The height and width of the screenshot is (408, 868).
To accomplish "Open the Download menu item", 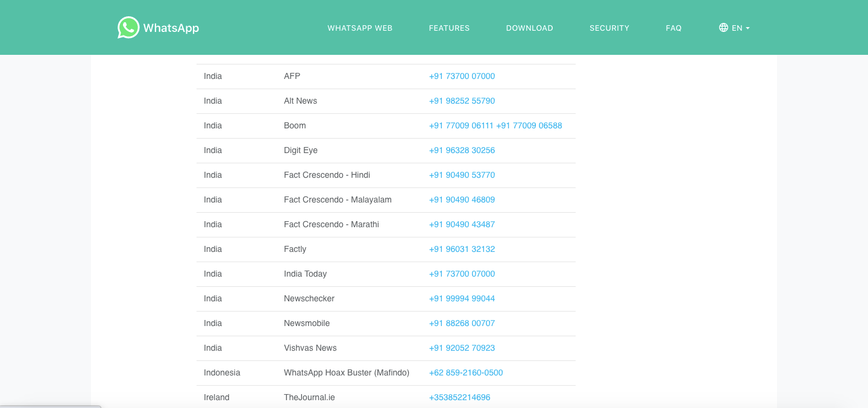I will point(529,28).
